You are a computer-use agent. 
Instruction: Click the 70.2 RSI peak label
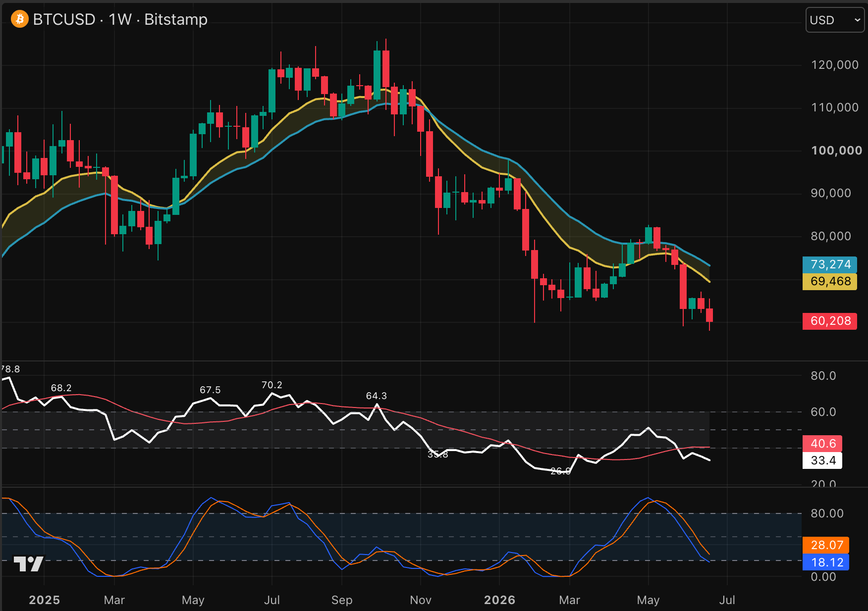point(271,385)
